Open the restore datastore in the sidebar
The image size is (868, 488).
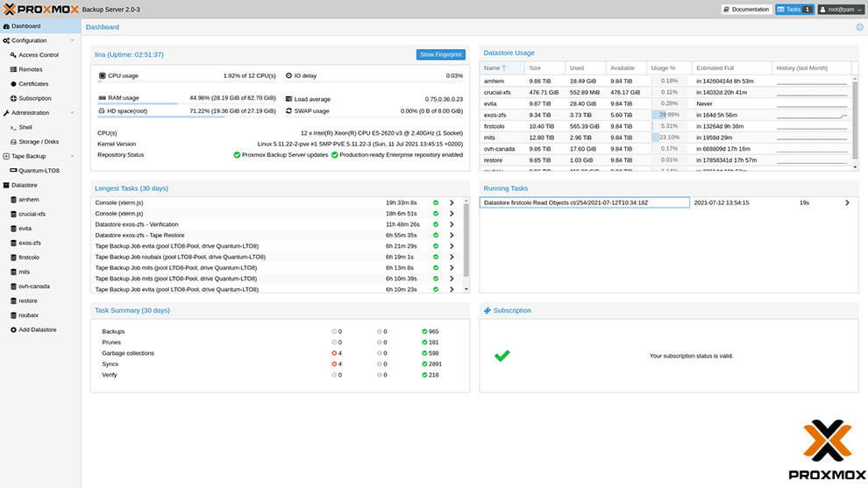coord(28,301)
